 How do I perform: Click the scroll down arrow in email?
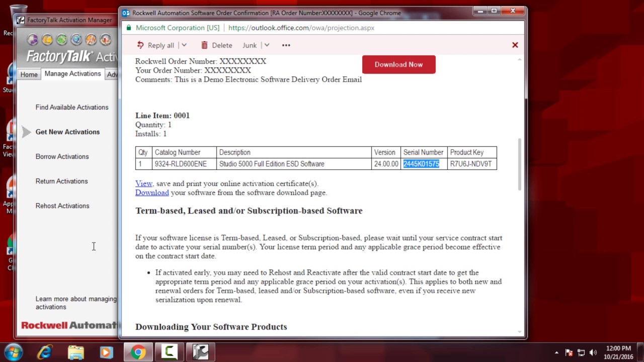(520, 332)
